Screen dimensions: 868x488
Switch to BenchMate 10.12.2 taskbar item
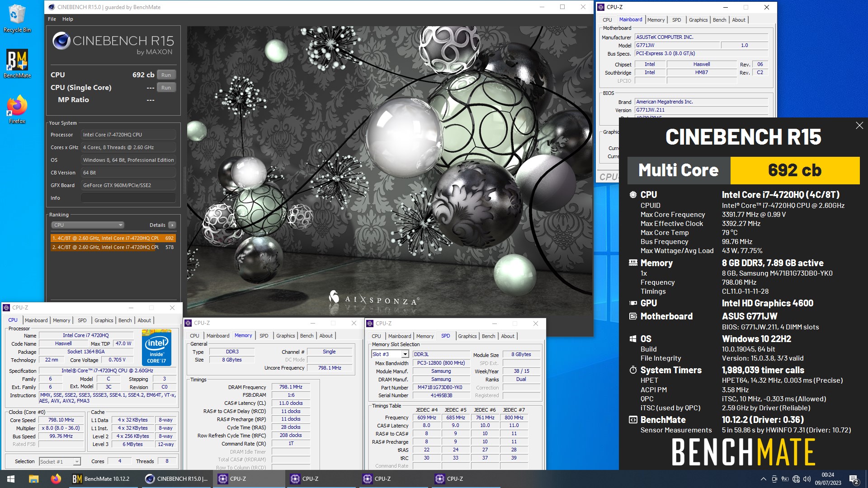coord(104,479)
